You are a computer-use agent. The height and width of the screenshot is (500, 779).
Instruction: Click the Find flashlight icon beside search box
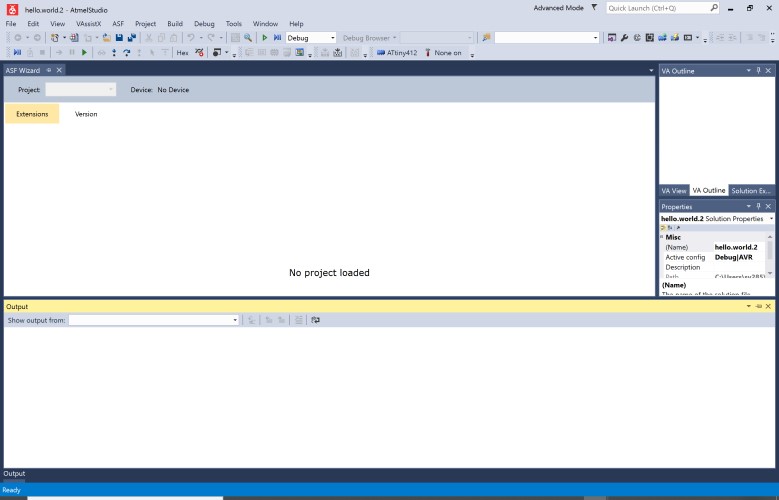tap(486, 38)
